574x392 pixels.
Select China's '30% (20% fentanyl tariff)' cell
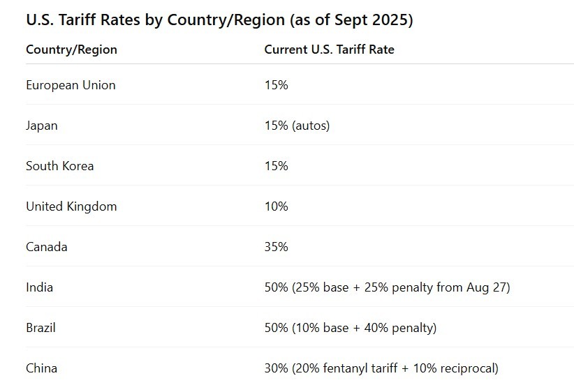coord(381,368)
